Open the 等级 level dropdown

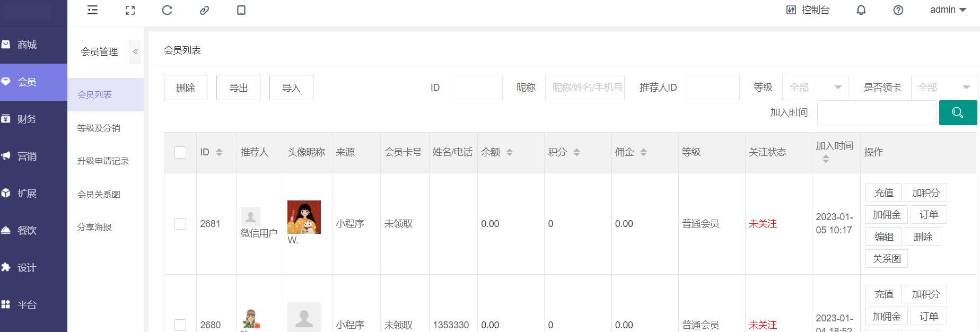[x=815, y=88]
